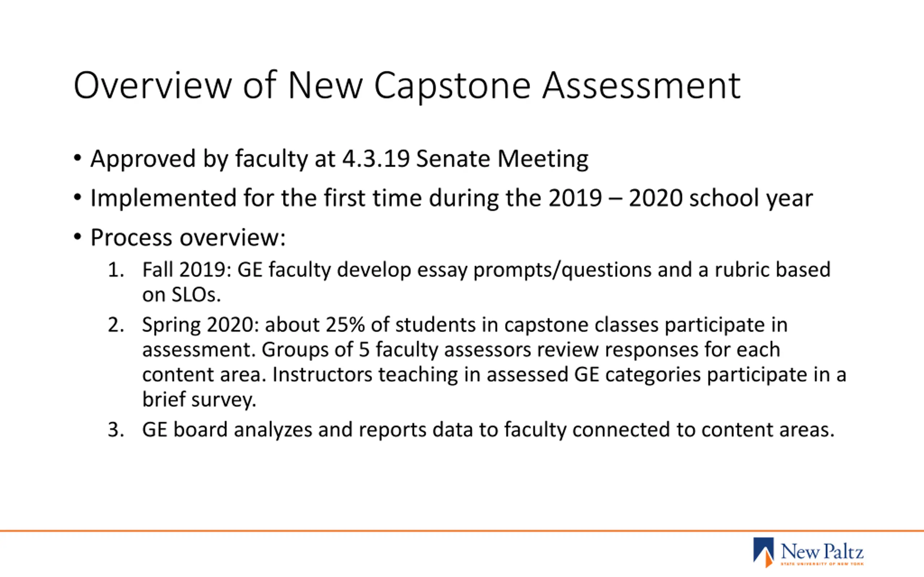Screen dimensions: 924x577
Task: Click the words on SLOs. in item one
Action: 181,295
